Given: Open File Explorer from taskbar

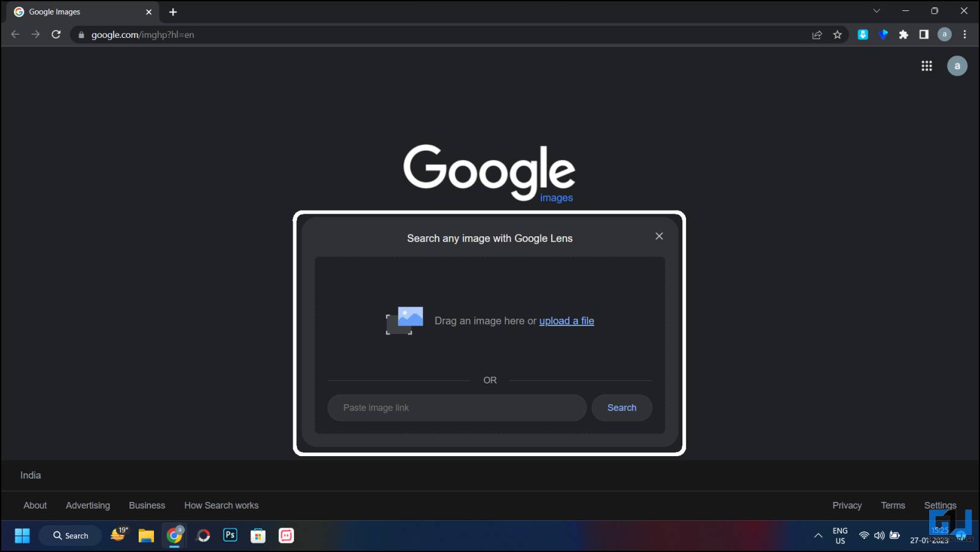Looking at the screenshot, I should click(x=146, y=536).
